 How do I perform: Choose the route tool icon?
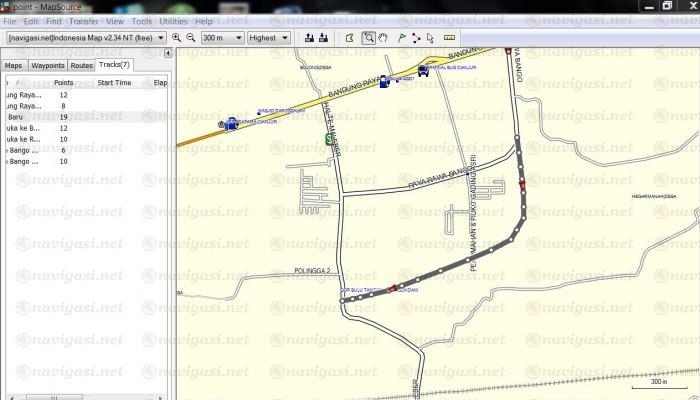[x=417, y=38]
